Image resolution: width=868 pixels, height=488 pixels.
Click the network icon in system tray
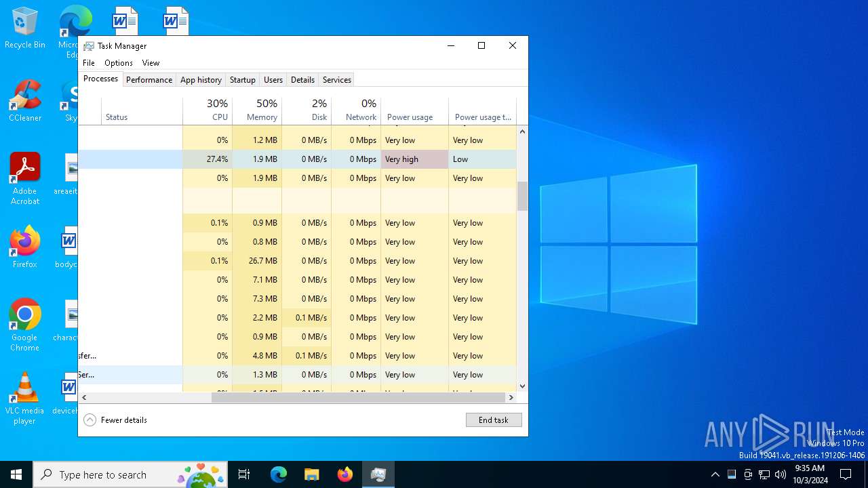(x=764, y=474)
